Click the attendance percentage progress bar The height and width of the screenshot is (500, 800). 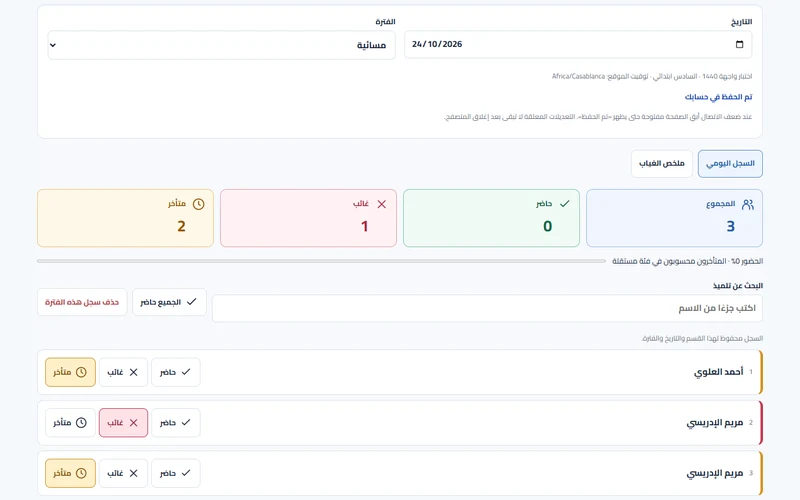coord(321,261)
